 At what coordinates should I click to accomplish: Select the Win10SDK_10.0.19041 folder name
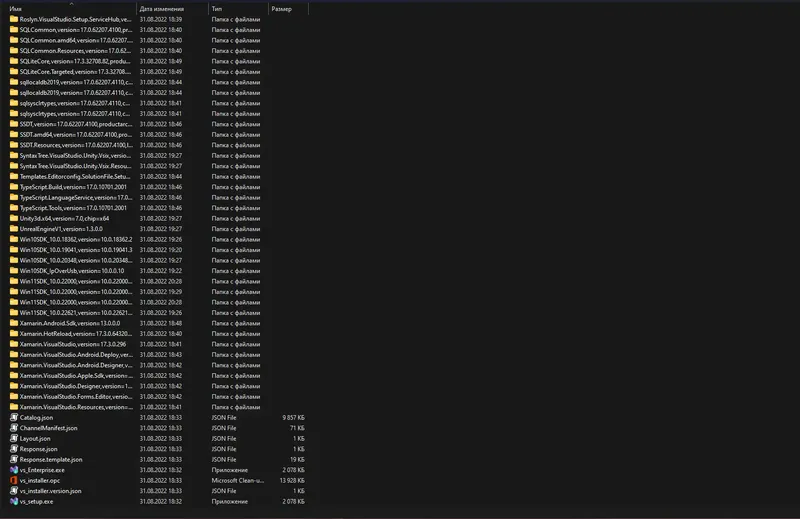76,250
